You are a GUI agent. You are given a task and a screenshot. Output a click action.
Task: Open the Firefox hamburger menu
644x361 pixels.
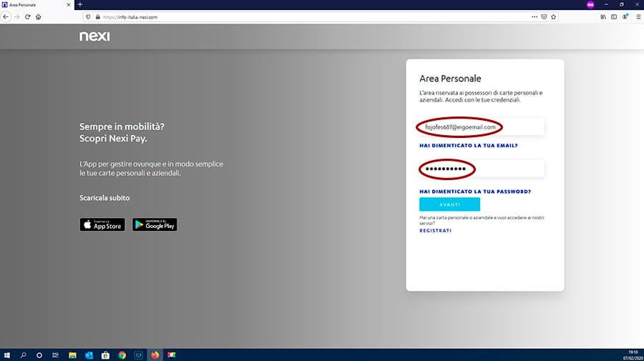pyautogui.click(x=638, y=17)
